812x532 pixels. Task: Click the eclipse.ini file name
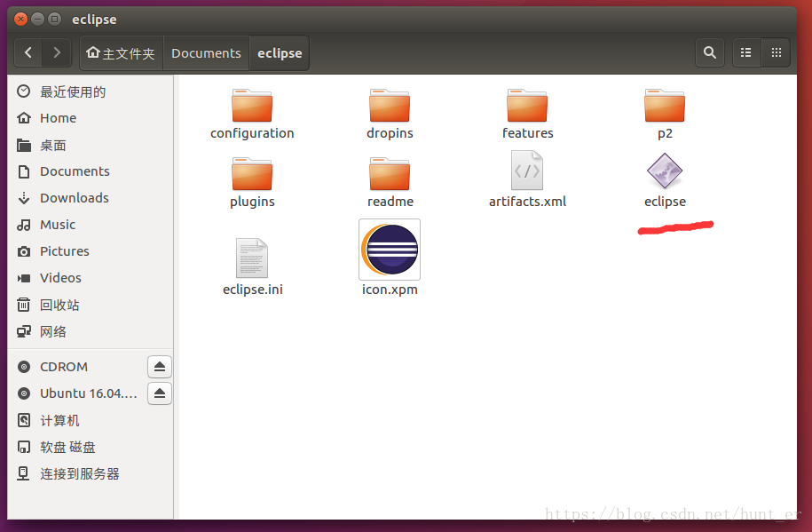coord(253,290)
